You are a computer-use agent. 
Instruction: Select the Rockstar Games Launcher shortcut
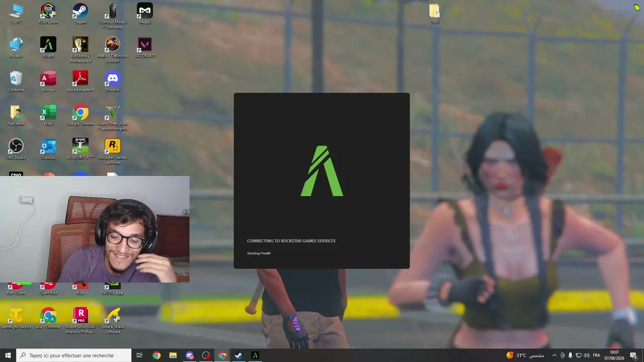pyautogui.click(x=113, y=152)
